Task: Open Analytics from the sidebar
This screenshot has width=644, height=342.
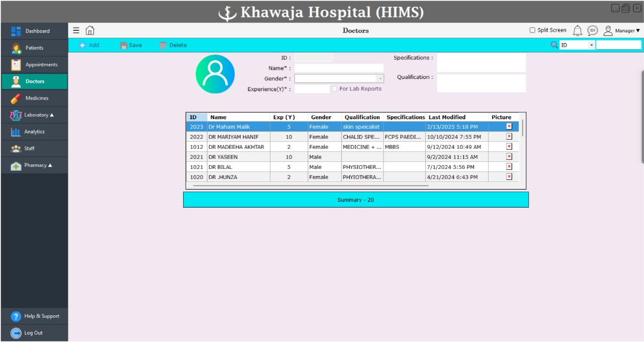Action: click(34, 132)
